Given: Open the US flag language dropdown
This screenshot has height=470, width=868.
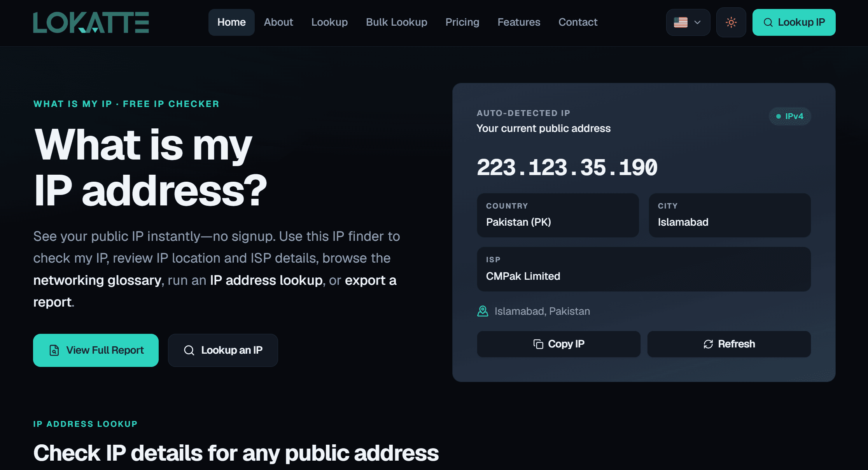Looking at the screenshot, I should (688, 22).
